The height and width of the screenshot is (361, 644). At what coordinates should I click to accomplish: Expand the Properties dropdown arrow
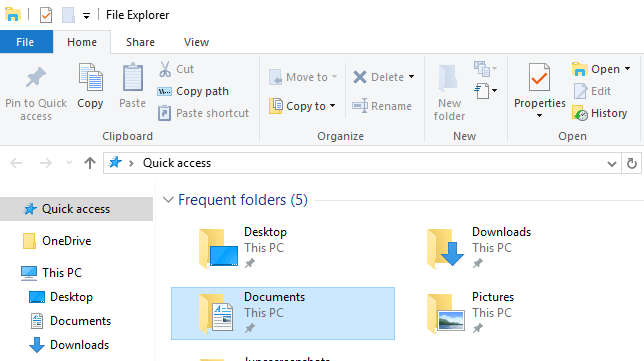539,116
